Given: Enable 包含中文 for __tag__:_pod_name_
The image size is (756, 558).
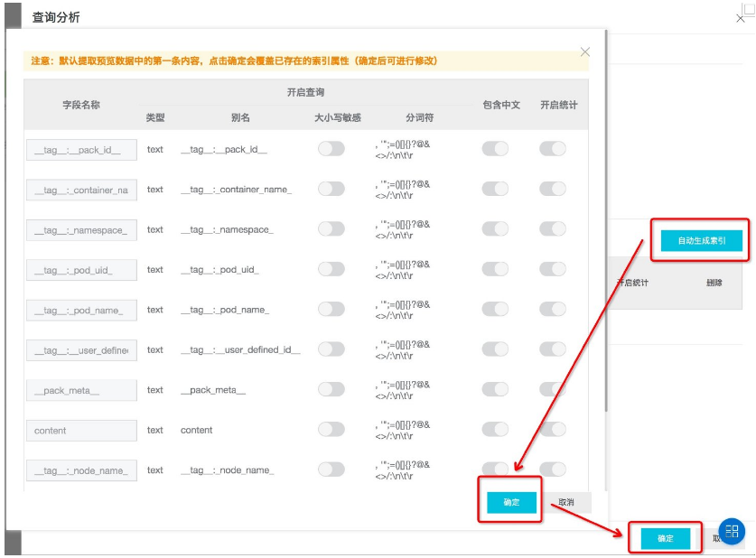Looking at the screenshot, I should (x=495, y=309).
